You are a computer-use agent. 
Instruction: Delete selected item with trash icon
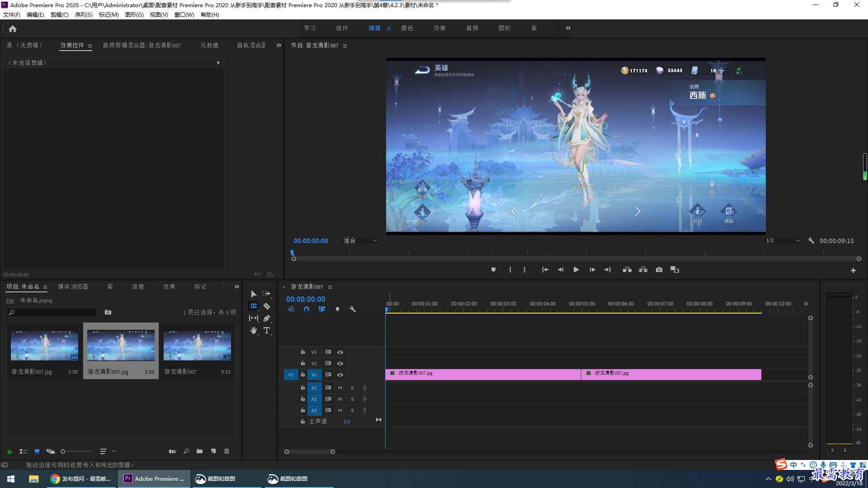tap(227, 451)
